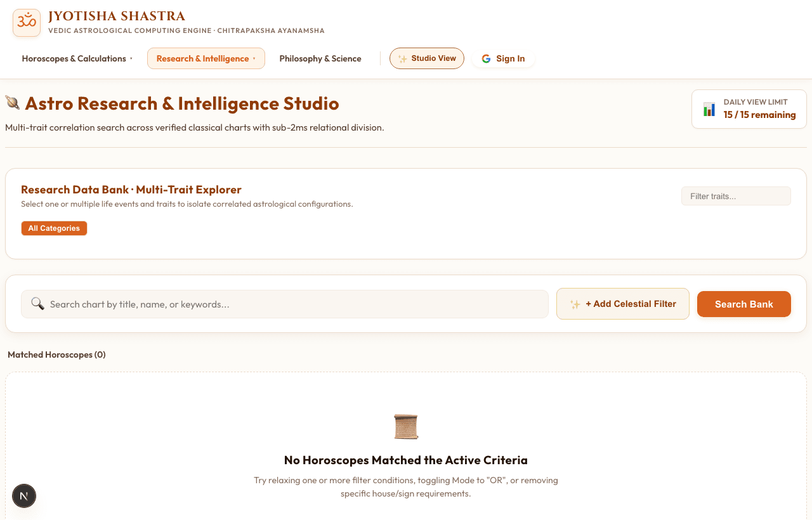Click the round N badge icon

coord(24,496)
